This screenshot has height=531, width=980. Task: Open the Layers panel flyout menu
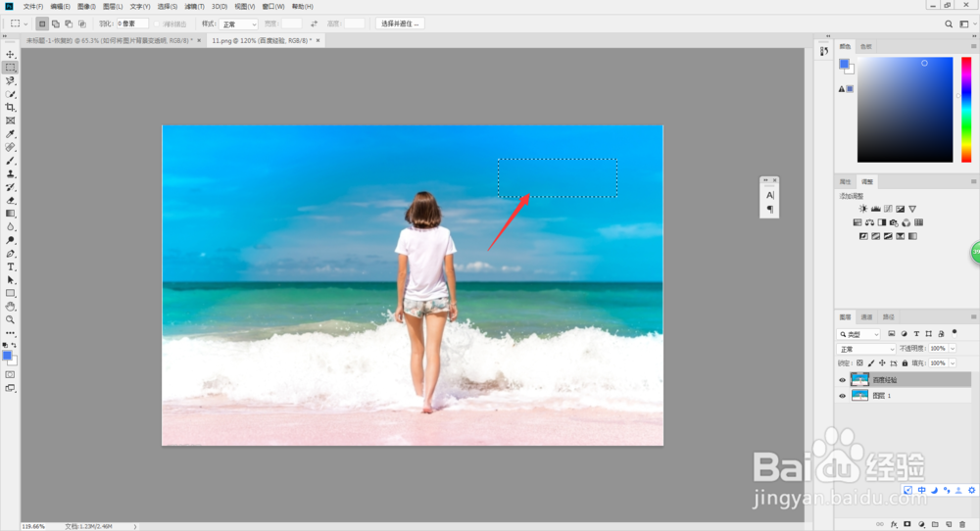(973, 316)
